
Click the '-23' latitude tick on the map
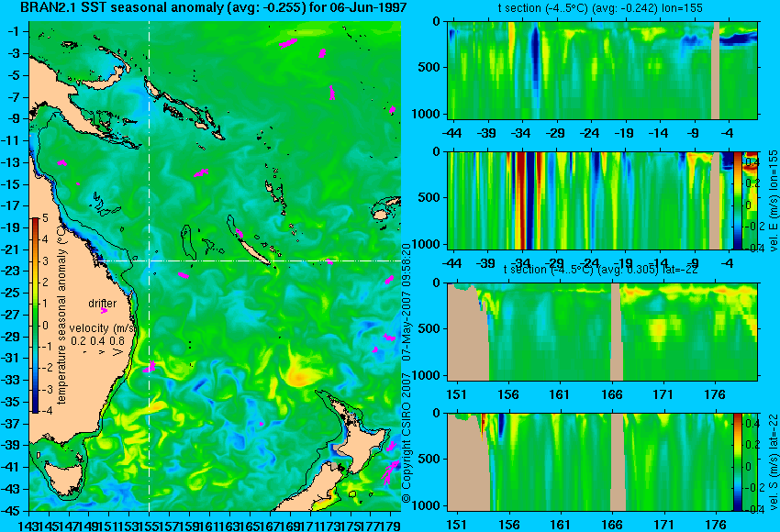[x=11, y=271]
